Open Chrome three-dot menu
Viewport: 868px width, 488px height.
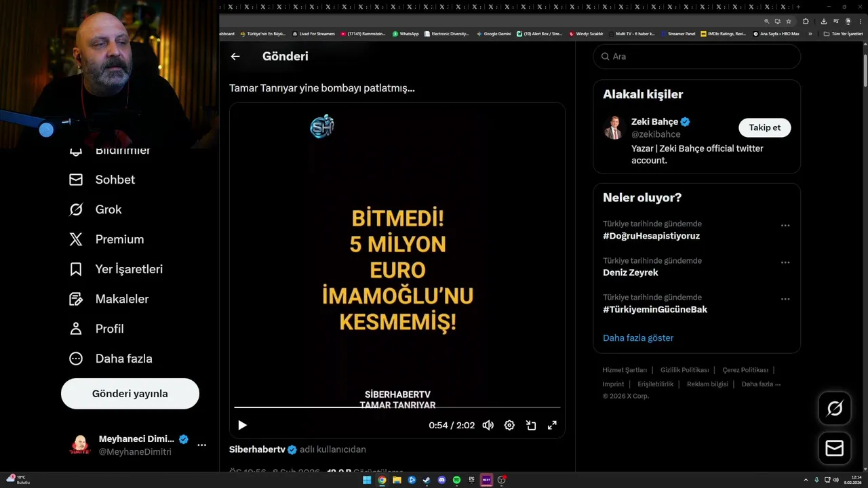859,21
